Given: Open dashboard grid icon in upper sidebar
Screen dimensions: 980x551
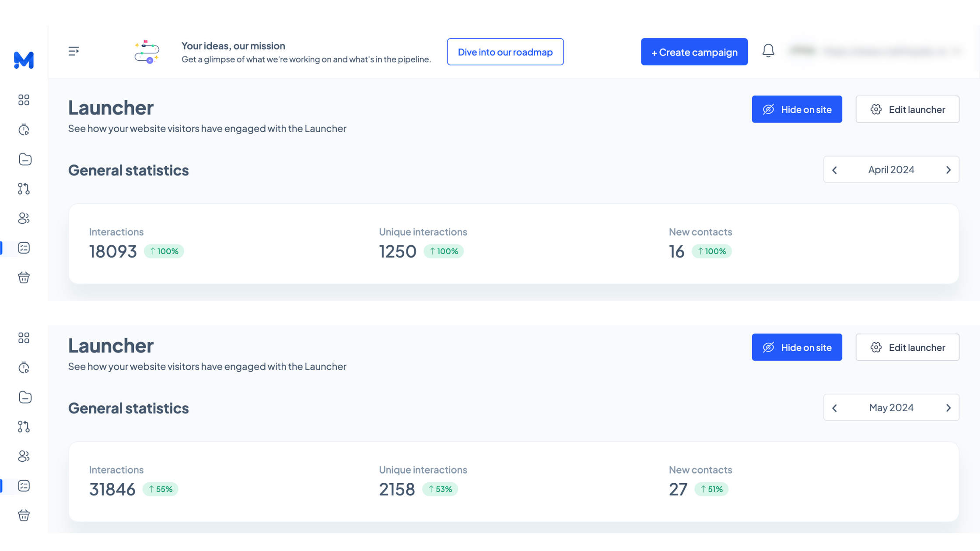Looking at the screenshot, I should tap(24, 100).
